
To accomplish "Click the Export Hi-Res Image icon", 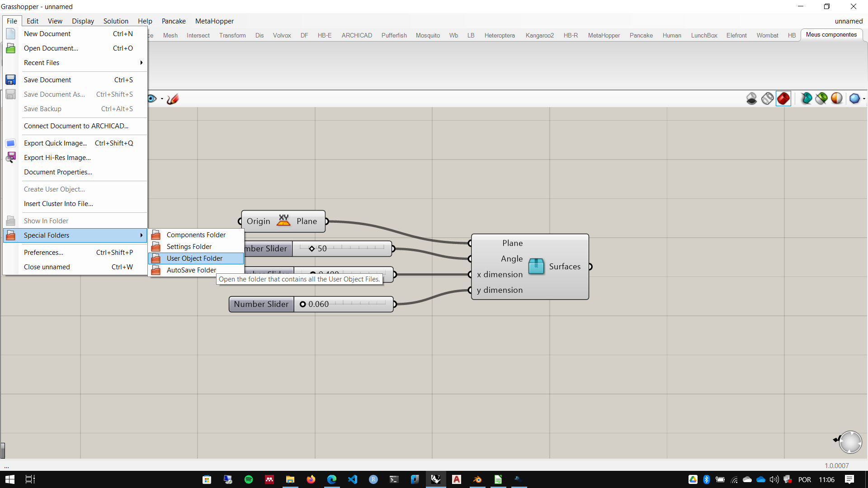I will 11,158.
